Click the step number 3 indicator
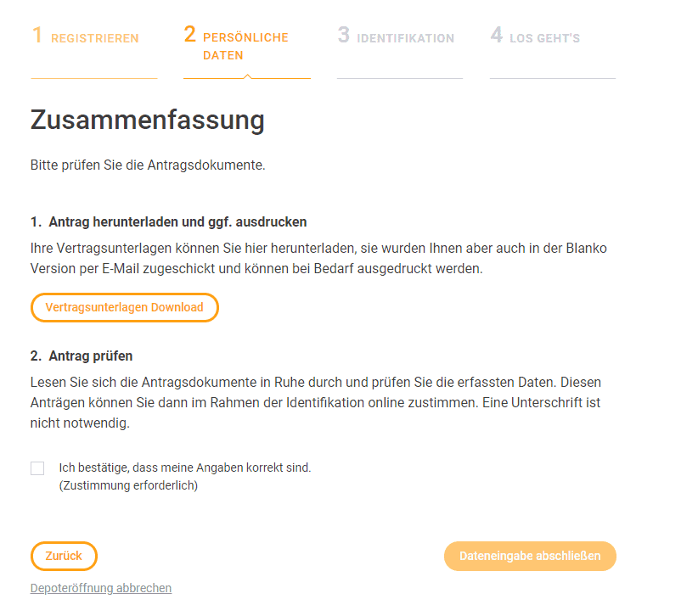 (343, 35)
